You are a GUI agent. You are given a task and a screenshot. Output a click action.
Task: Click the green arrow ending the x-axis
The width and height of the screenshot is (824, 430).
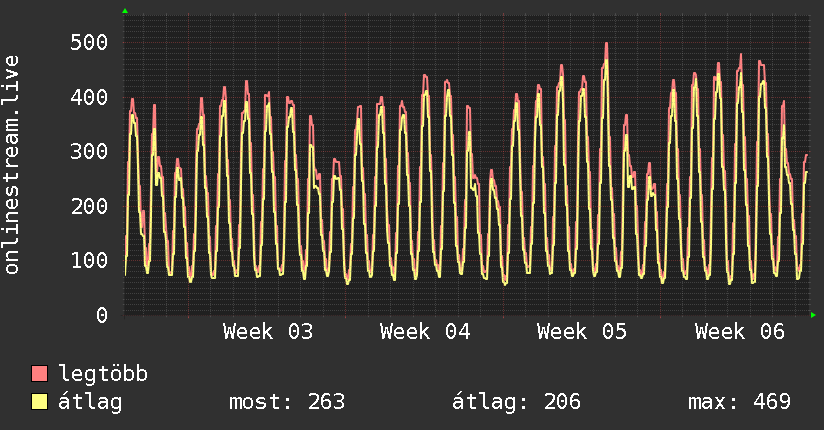tap(814, 315)
